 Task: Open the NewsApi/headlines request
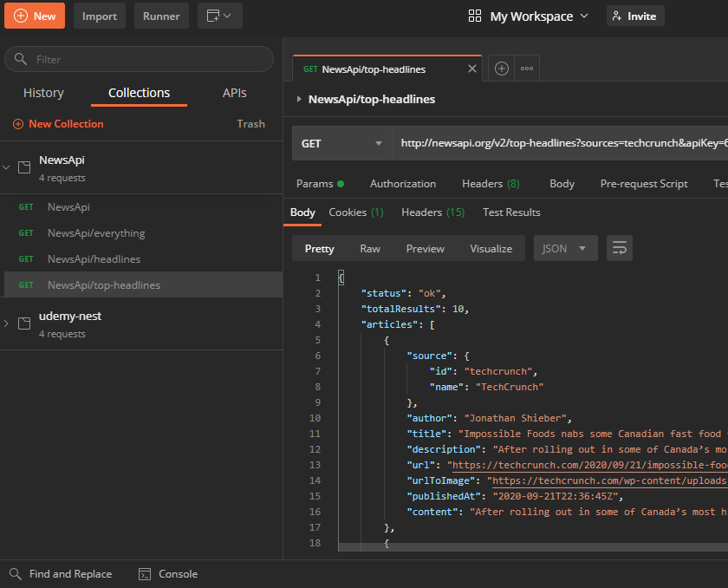click(141, 258)
